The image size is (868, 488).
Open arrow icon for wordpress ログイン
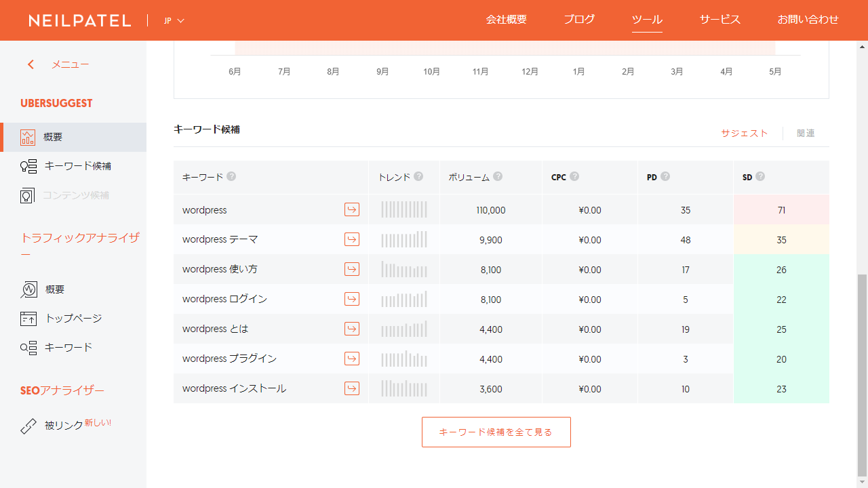352,299
